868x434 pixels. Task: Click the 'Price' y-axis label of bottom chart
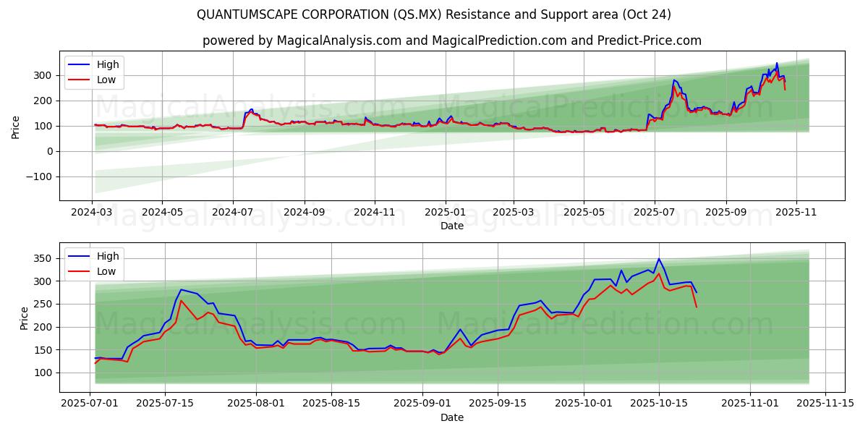(x=24, y=318)
